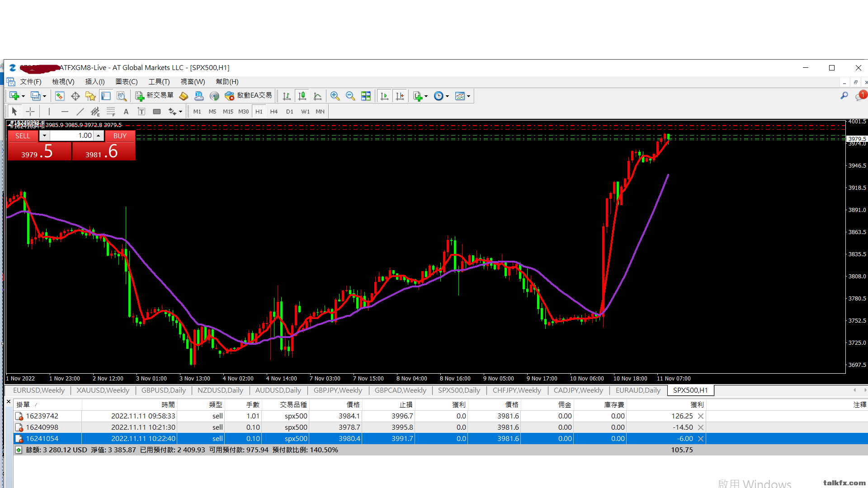Close the terminal panel X
Screen dimensions: 868x488
coord(8,401)
